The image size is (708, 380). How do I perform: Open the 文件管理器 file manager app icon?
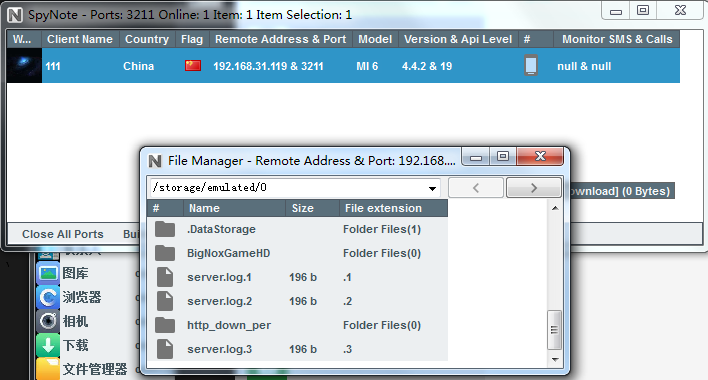click(48, 369)
